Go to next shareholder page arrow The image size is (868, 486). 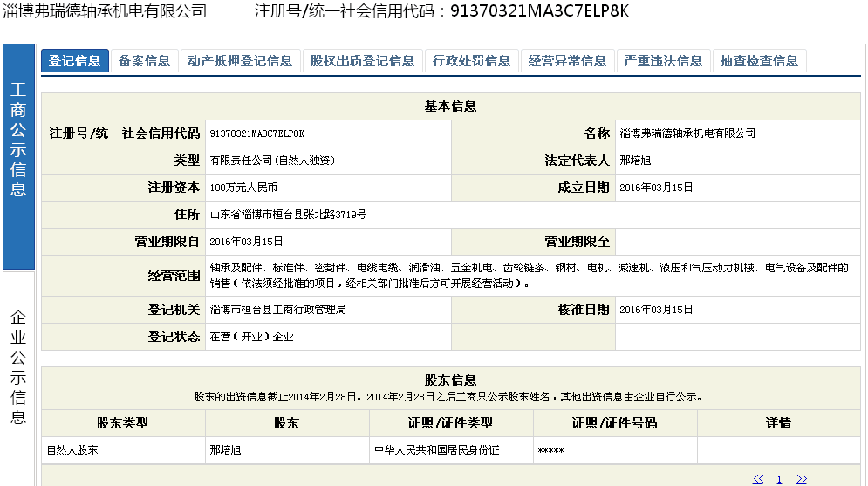click(802, 479)
